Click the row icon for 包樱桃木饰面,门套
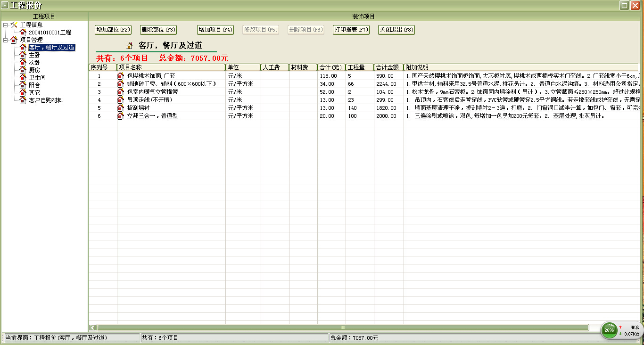644x345 pixels. click(121, 76)
